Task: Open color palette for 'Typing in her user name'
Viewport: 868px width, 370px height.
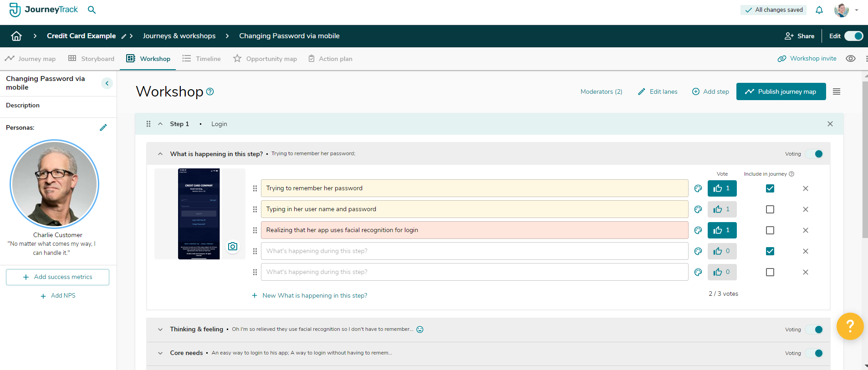Action: [698, 209]
